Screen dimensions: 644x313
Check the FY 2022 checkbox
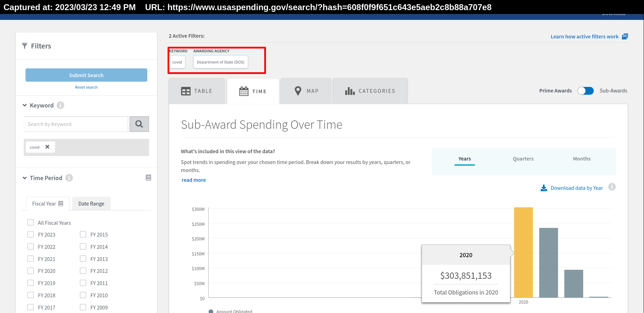[x=31, y=246]
